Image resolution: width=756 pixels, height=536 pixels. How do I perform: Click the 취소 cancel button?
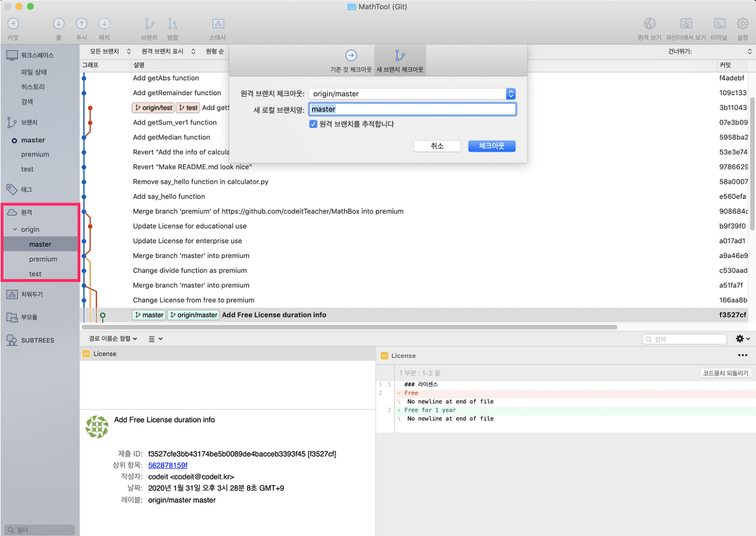(437, 146)
